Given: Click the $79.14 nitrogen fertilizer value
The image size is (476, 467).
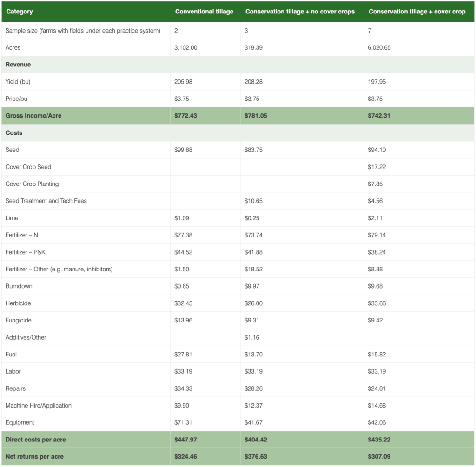Looking at the screenshot, I should [x=377, y=235].
